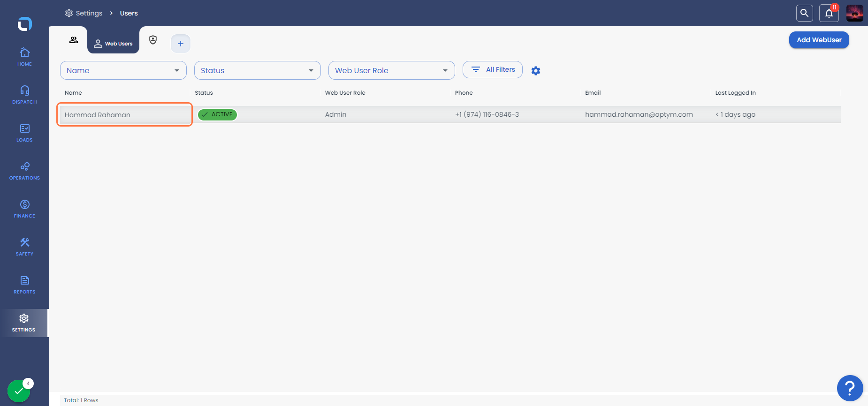Click the Admin role cell
This screenshot has height=406, width=868.
coord(336,114)
